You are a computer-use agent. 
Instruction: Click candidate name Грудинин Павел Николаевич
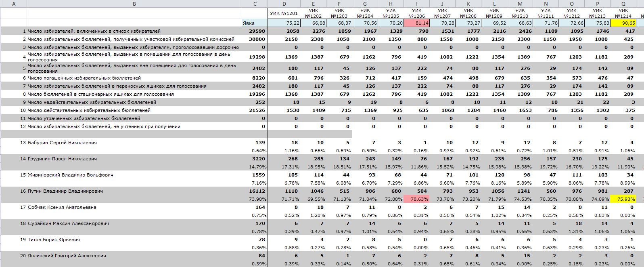(x=62, y=159)
